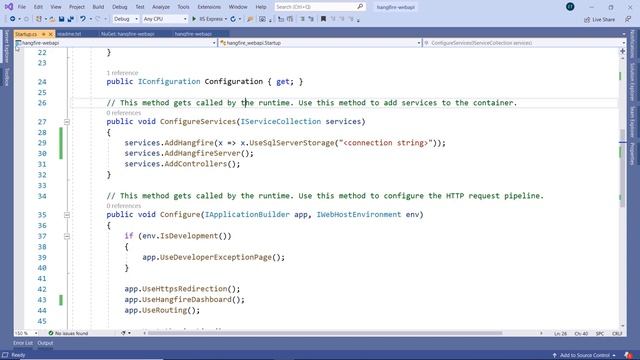
Task: Click the browser refresh icon
Action: point(233,19)
